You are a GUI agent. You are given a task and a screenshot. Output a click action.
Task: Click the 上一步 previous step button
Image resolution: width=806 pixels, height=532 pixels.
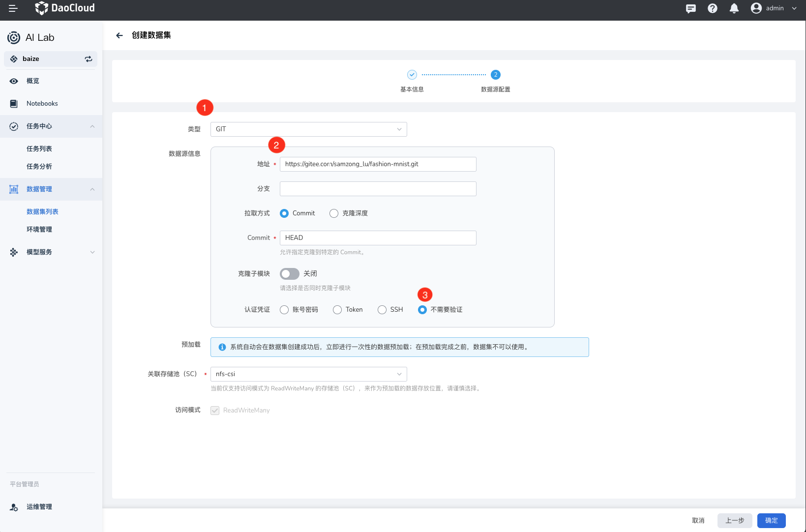[x=735, y=521]
